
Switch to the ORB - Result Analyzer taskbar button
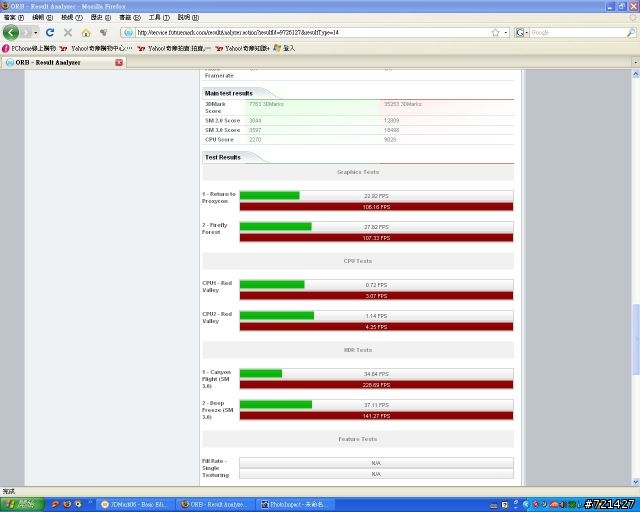pos(216,504)
